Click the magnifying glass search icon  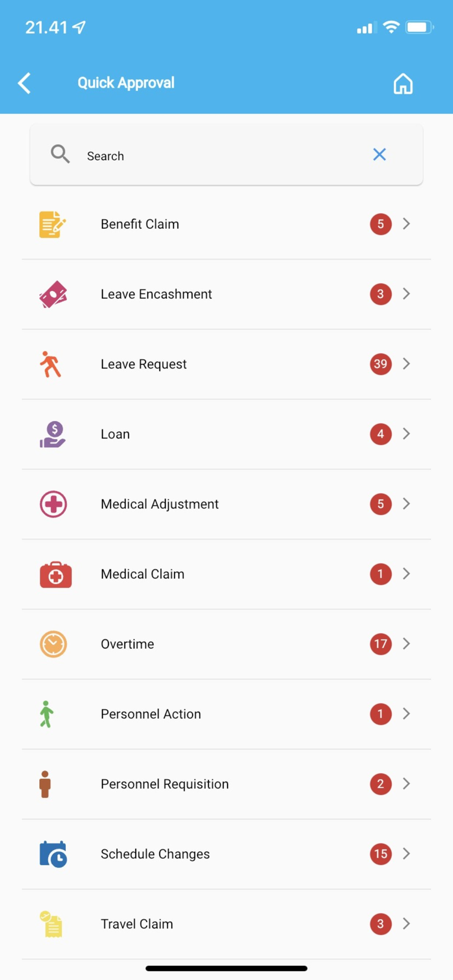60,154
